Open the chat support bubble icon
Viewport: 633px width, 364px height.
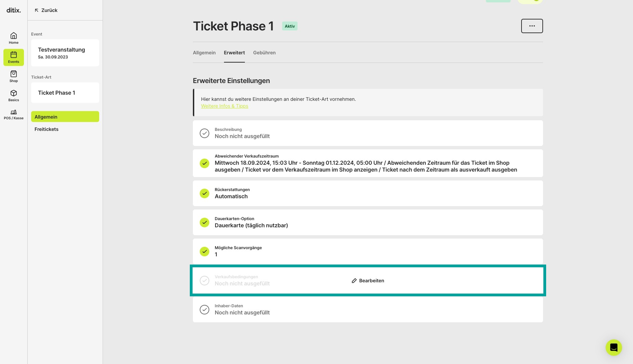pos(614,348)
